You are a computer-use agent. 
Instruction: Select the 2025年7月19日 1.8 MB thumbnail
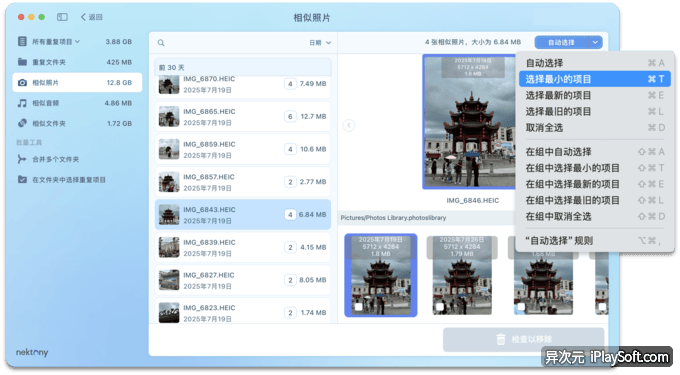coord(381,275)
